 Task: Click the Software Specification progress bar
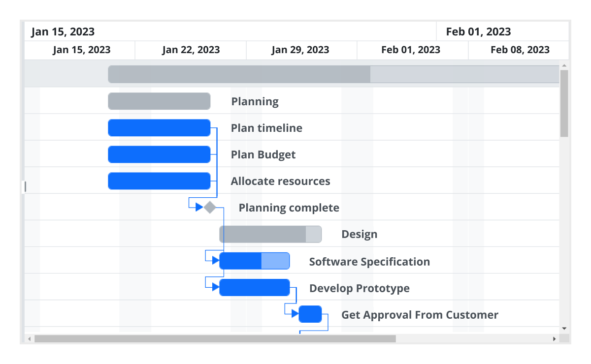coord(240,261)
